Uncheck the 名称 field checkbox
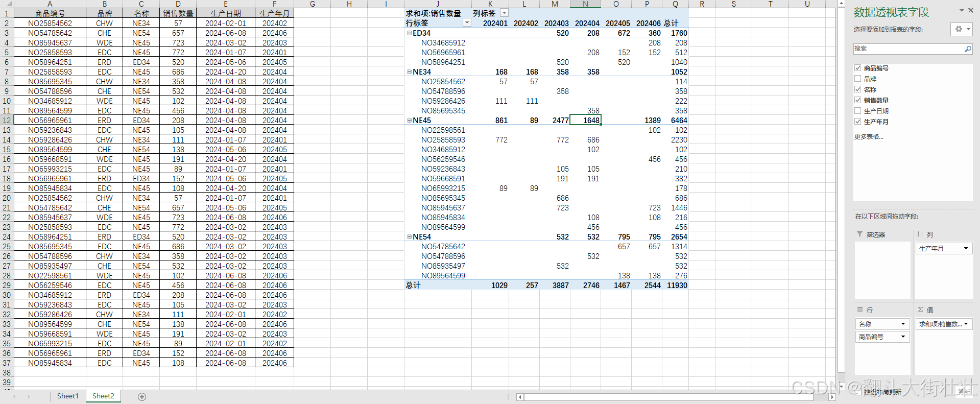 click(x=858, y=89)
